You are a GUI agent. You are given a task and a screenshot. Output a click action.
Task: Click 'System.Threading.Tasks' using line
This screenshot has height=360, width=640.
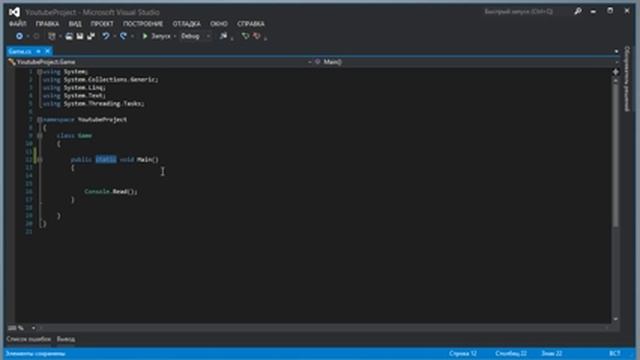(x=104, y=104)
